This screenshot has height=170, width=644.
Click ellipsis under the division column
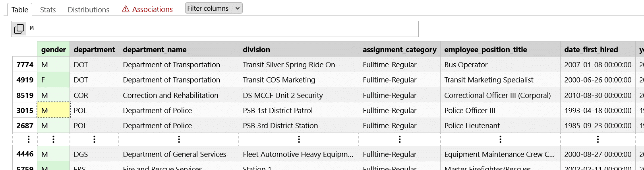click(299, 139)
